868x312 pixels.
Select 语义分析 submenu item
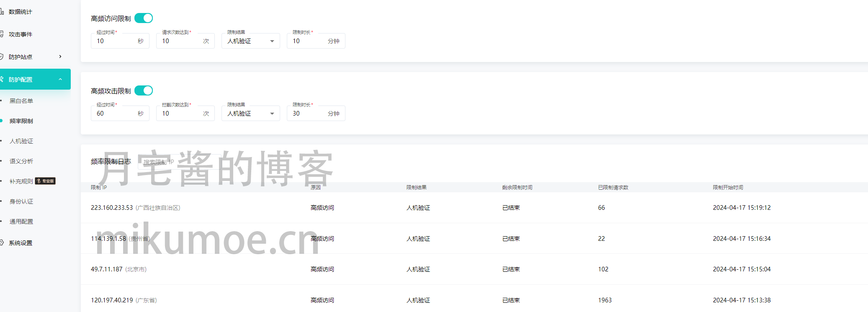click(21, 161)
